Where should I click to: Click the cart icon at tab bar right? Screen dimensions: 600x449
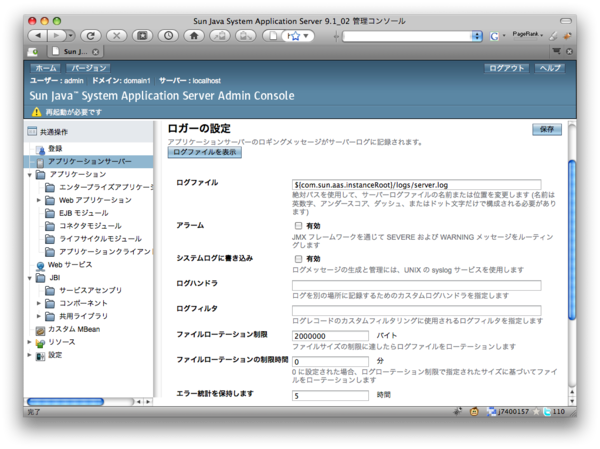pyautogui.click(x=557, y=51)
